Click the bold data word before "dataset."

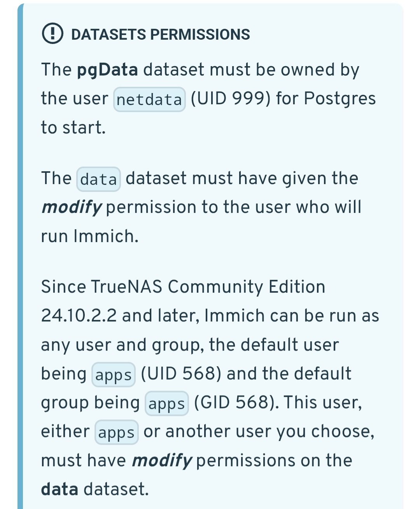point(59,490)
